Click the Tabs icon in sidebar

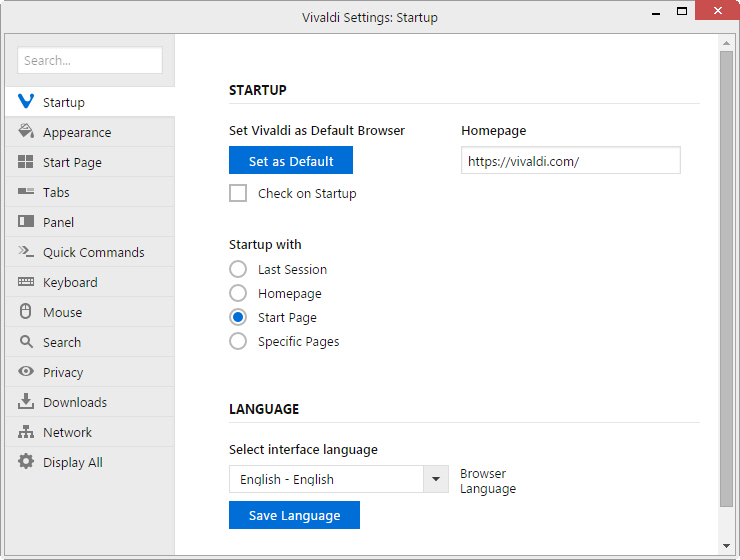[x=25, y=191]
